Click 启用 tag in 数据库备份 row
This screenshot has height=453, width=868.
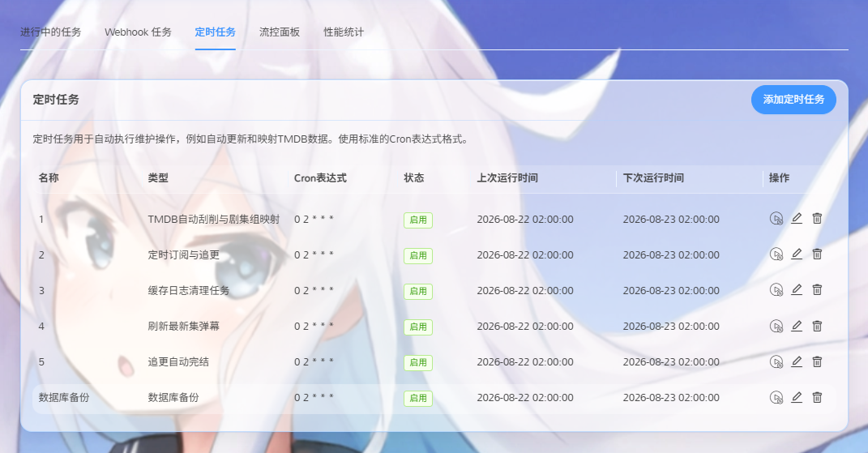click(418, 398)
